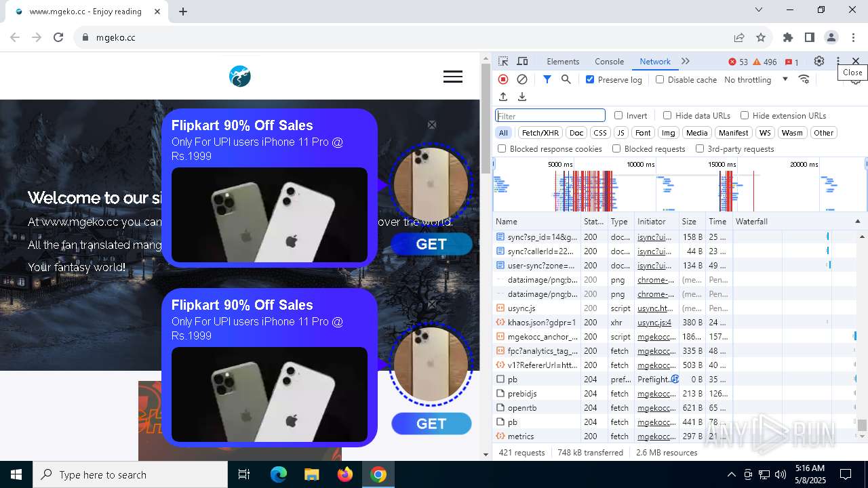Open DevTools settings gear
The height and width of the screenshot is (488, 868).
(819, 61)
